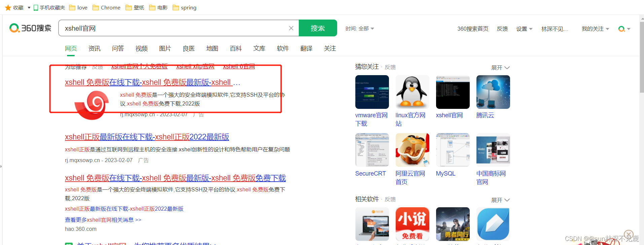The width and height of the screenshot is (644, 245).
Task: Expand 猜您关注 section with 展开
Action: tap(500, 68)
